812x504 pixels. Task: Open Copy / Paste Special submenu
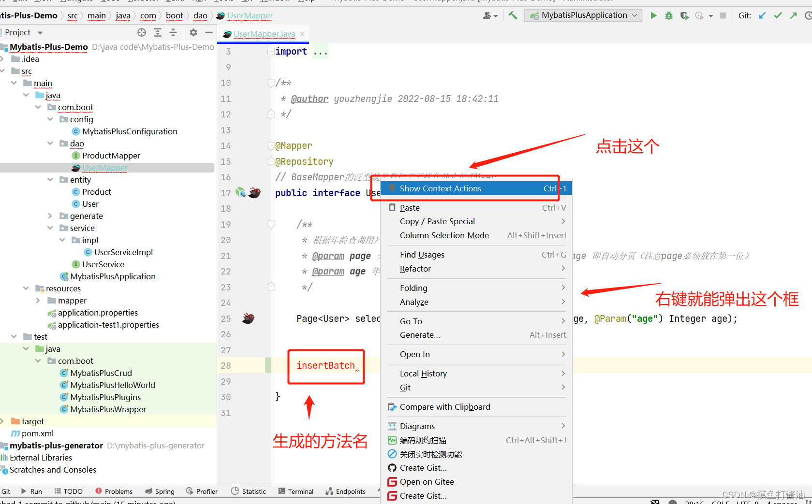click(x=476, y=221)
